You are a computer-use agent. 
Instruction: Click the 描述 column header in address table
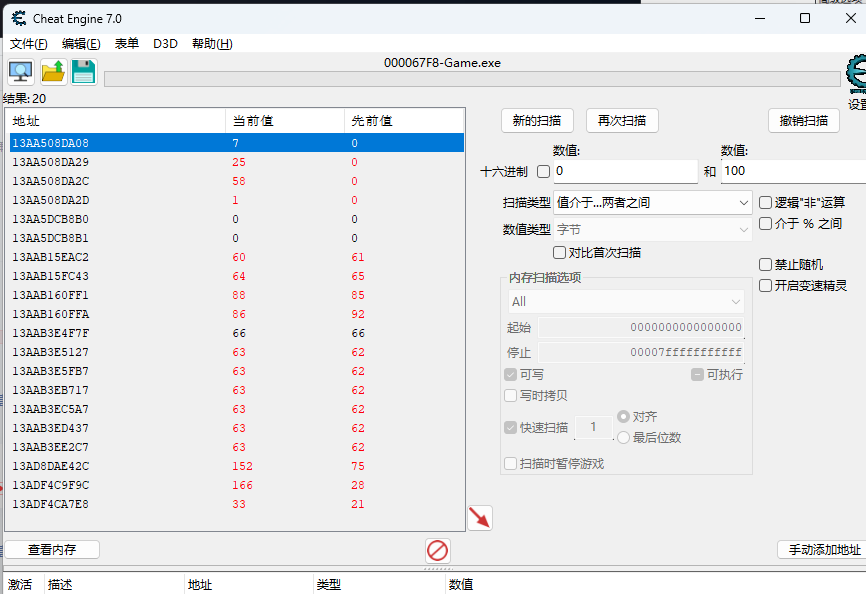tap(114, 584)
